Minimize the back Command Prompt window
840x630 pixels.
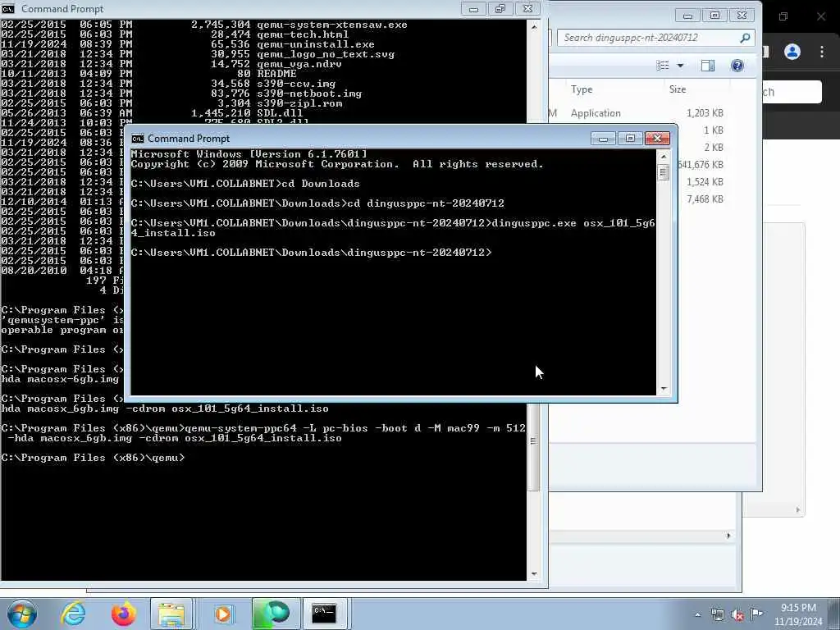click(473, 9)
